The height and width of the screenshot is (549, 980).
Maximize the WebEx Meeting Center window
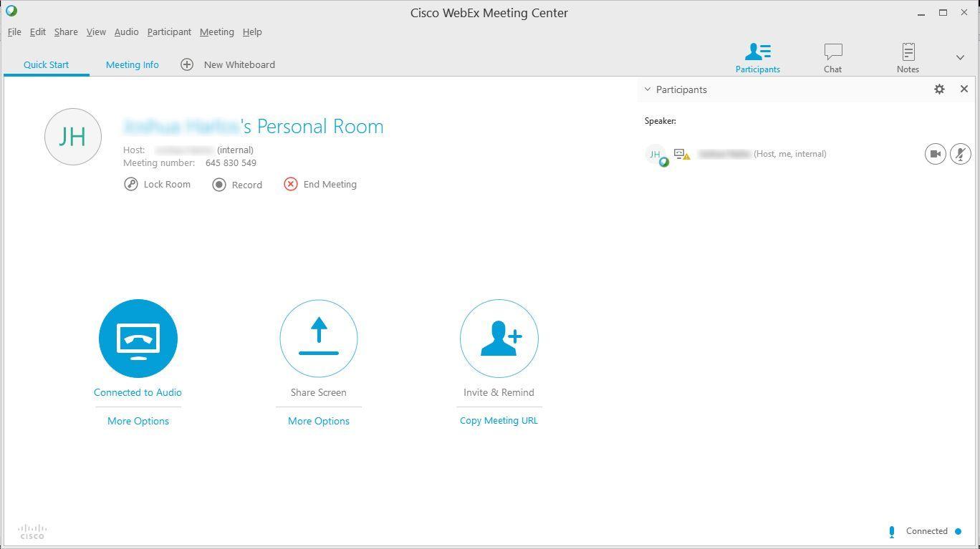(x=943, y=13)
